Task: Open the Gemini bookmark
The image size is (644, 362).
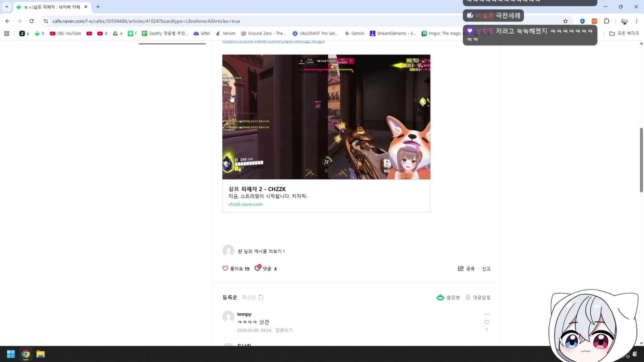Action: 354,33
